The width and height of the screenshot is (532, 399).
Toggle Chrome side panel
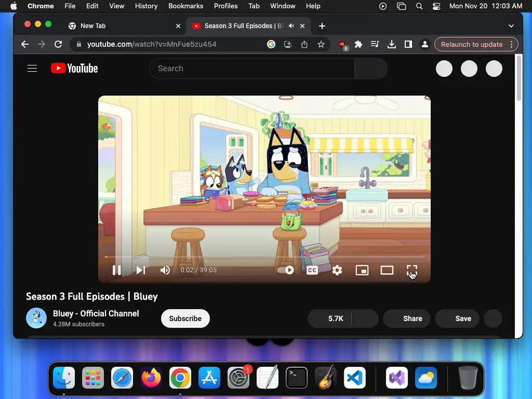[408, 45]
